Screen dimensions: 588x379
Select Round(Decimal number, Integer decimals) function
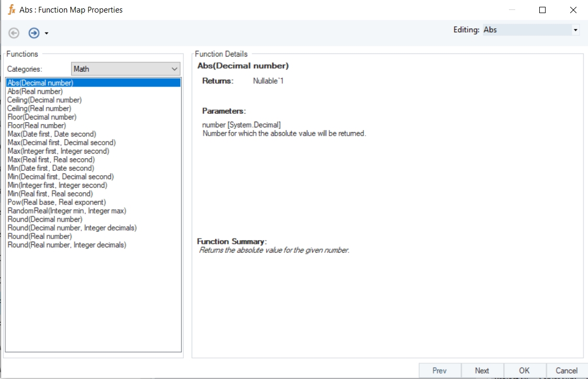pos(72,228)
